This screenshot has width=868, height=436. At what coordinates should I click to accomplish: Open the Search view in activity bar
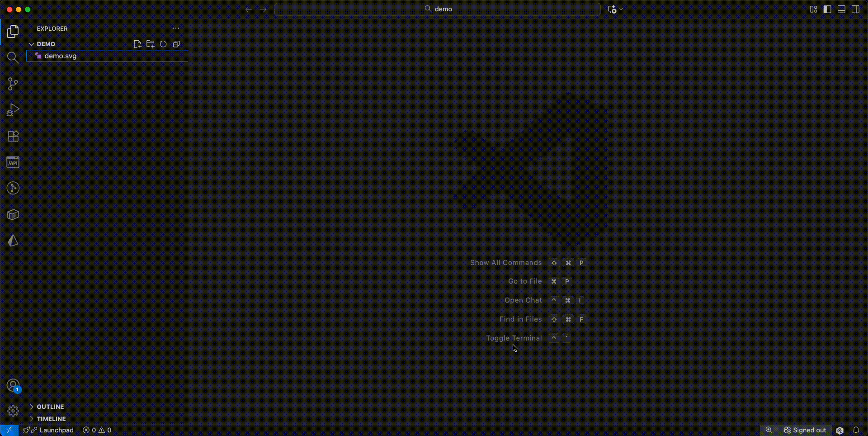[x=13, y=57]
